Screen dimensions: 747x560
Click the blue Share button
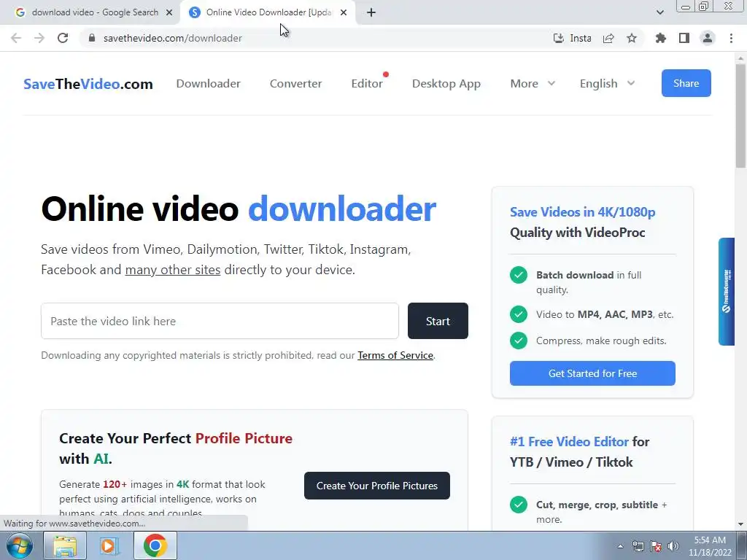(x=686, y=83)
